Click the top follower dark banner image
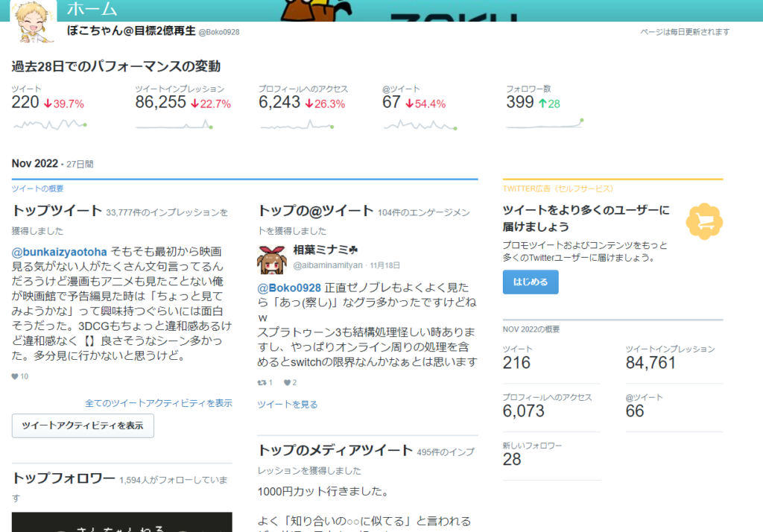This screenshot has width=763, height=532. 121,522
